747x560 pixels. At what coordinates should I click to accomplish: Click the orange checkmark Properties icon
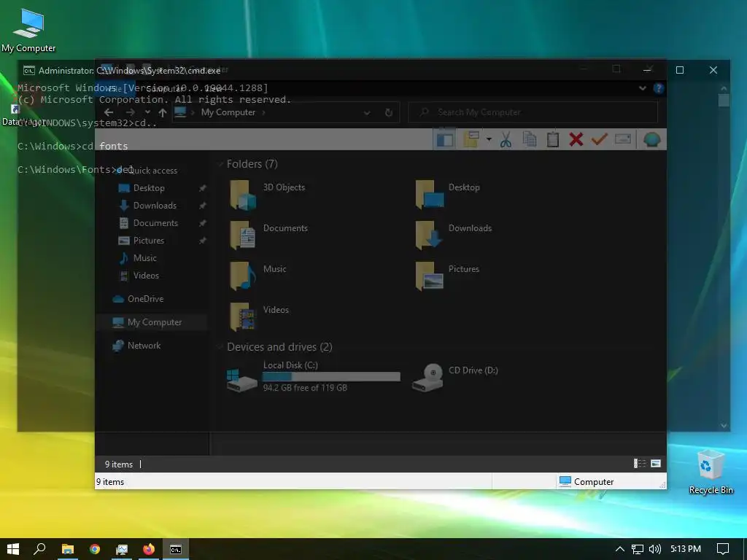(600, 139)
